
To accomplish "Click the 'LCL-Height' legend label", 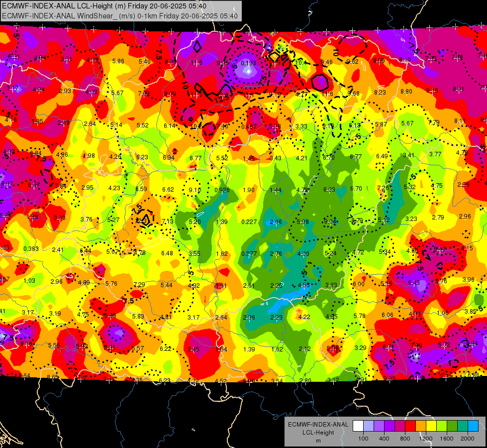I will click(x=318, y=433).
